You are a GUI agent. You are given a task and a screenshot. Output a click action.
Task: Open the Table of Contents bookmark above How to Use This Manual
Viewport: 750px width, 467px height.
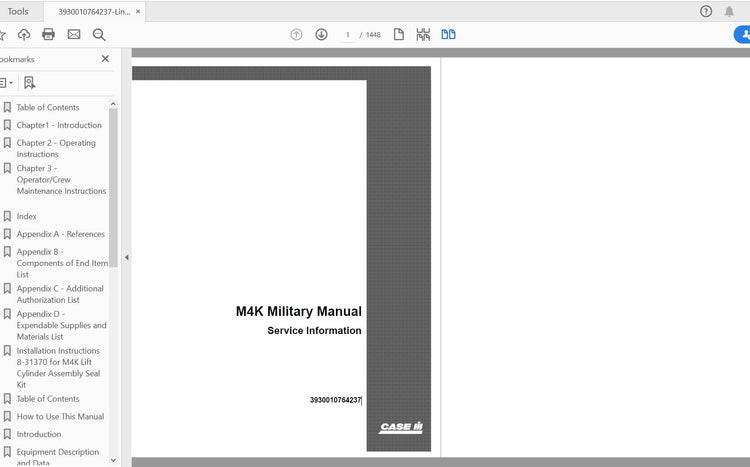point(48,399)
